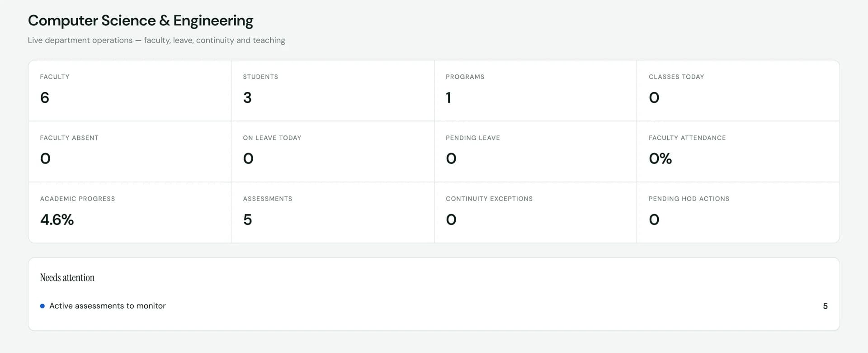This screenshot has height=353, width=868.
Task: Open the Continuity Exceptions card
Action: (x=535, y=213)
